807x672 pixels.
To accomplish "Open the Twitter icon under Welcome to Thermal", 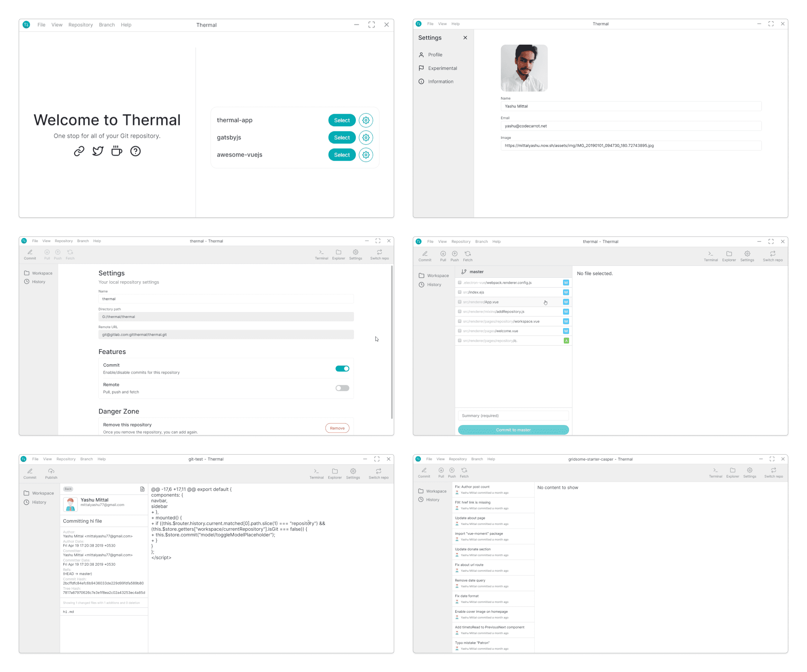I will (98, 151).
